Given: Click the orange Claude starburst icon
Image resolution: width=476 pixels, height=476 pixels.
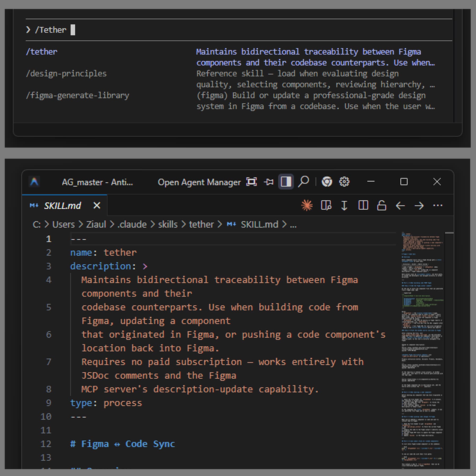Looking at the screenshot, I should (x=307, y=205).
